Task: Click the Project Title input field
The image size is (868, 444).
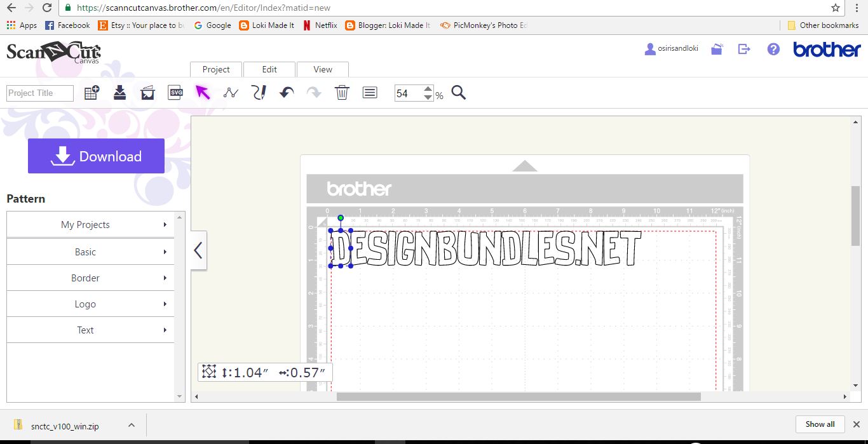Action: pos(40,93)
